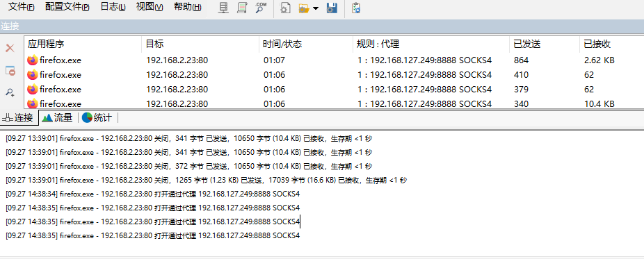The height and width of the screenshot is (259, 644).
Task: Open the proxification rules icon
Action: click(242, 8)
